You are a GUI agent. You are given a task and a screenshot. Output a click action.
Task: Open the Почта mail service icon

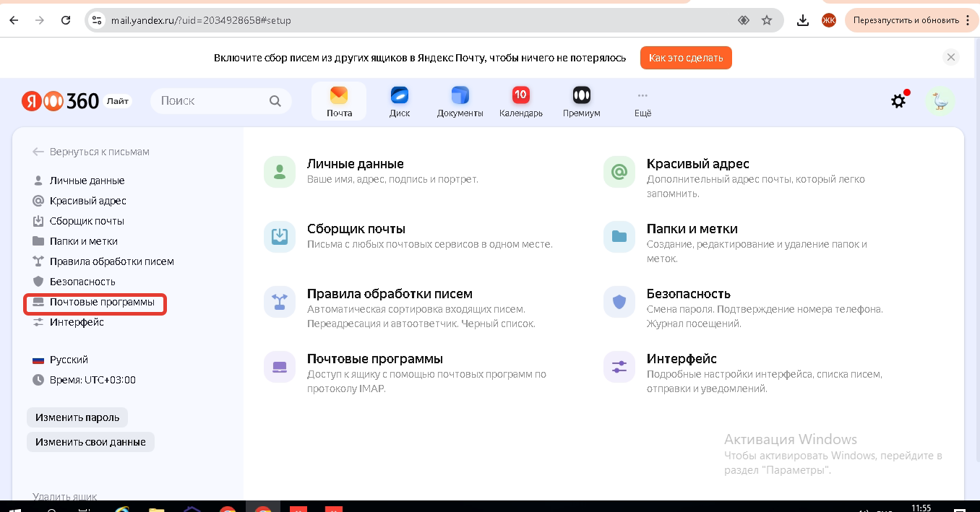(339, 101)
